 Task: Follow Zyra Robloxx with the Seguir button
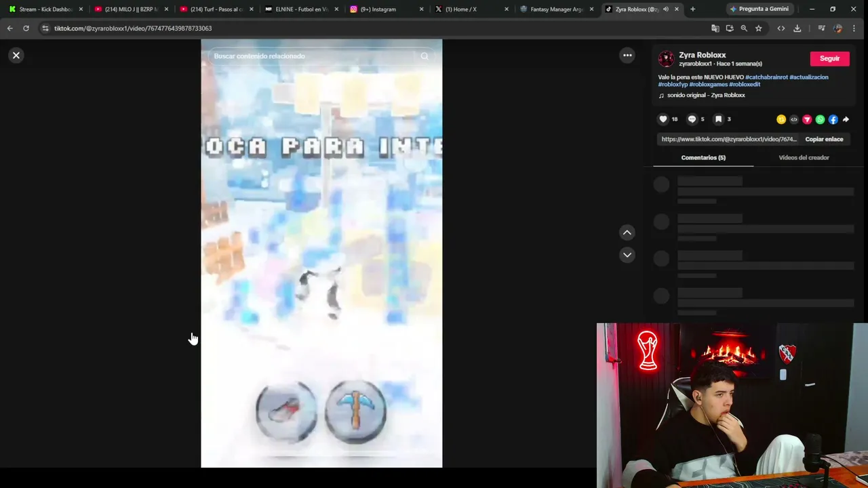coord(829,58)
